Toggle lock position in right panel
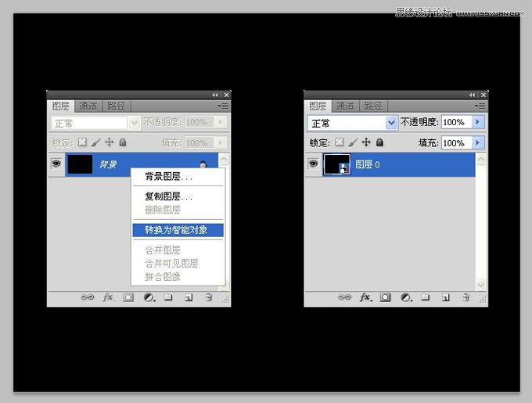532x403 pixels. tap(366, 142)
